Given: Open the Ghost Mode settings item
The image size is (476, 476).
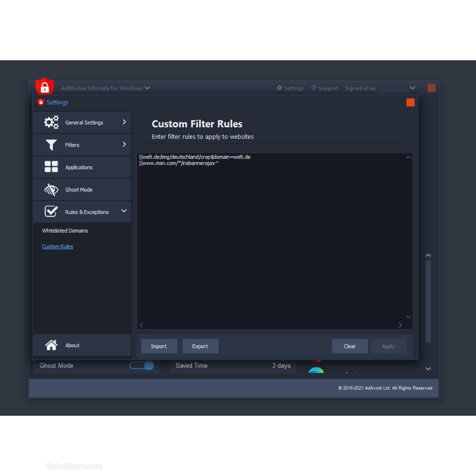Looking at the screenshot, I should 82,189.
